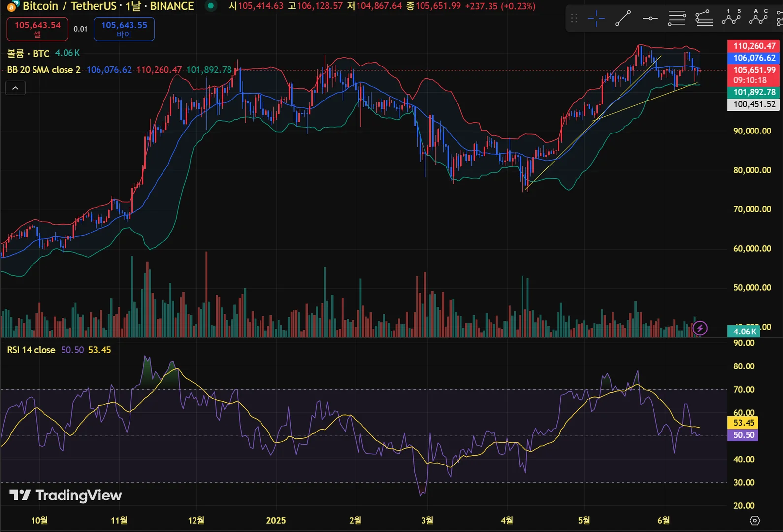Select the trend line drawing tool
783x532 pixels.
(x=623, y=19)
